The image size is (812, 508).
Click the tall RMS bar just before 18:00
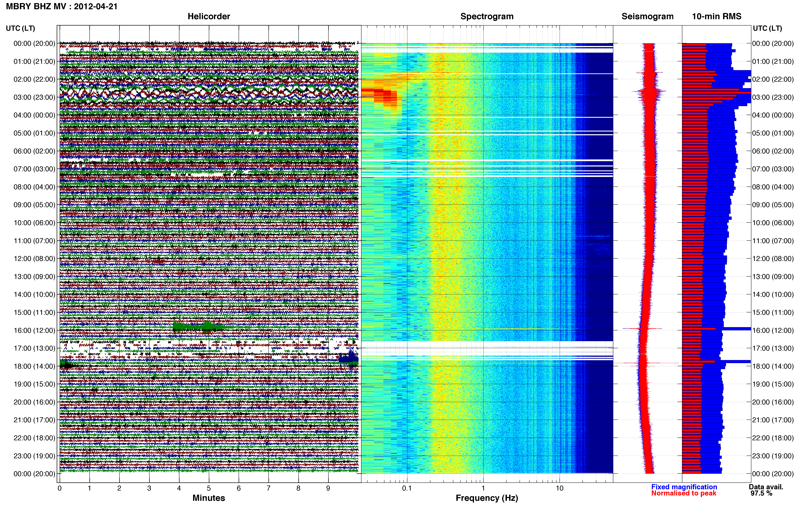pyautogui.click(x=716, y=362)
